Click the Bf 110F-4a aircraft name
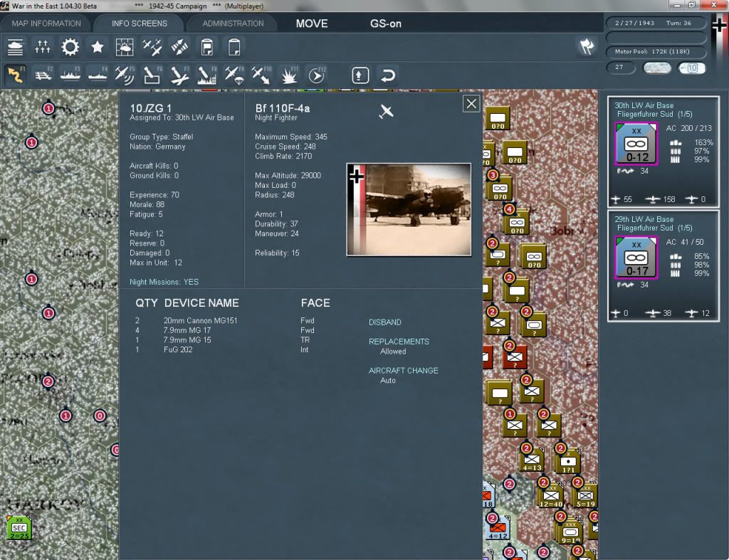The height and width of the screenshot is (560, 729). pos(282,108)
